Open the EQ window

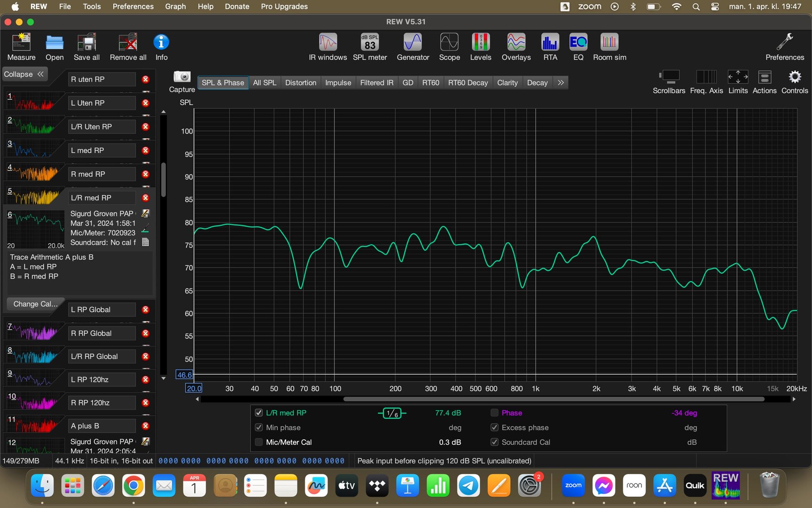point(578,47)
